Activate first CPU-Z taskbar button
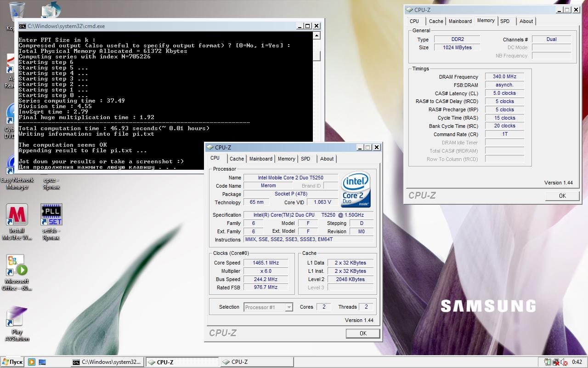 (182, 362)
